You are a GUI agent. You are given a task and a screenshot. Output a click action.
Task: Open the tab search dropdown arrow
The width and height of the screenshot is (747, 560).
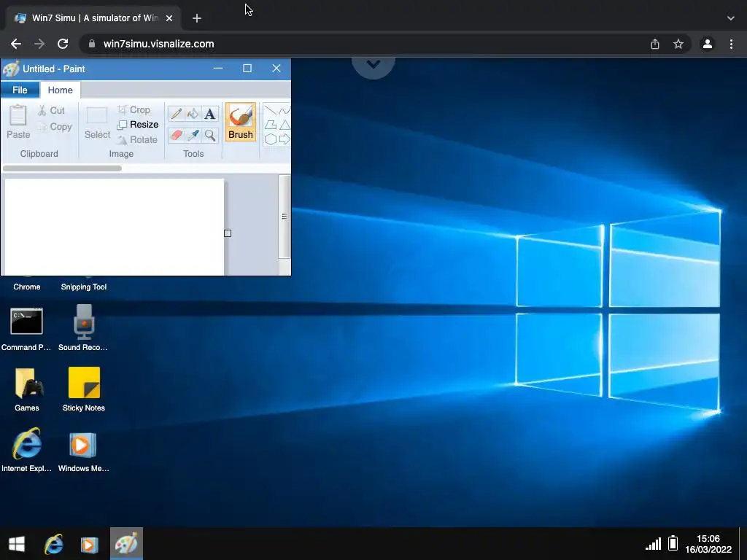[731, 18]
